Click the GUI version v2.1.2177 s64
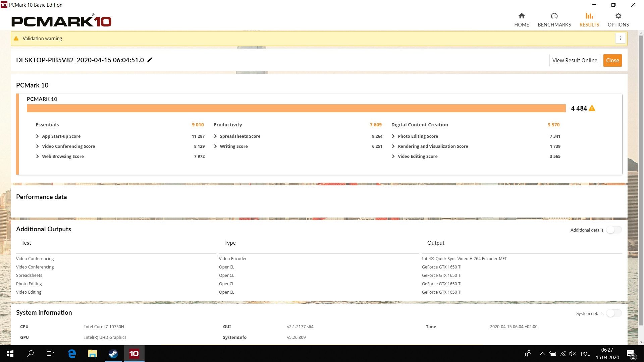The height and width of the screenshot is (362, 644). (300, 327)
